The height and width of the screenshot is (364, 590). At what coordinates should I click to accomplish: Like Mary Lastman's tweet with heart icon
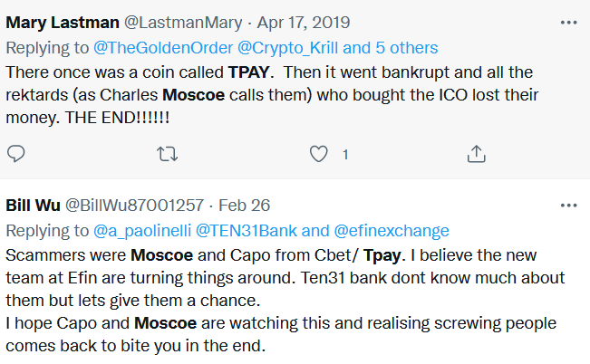[318, 154]
